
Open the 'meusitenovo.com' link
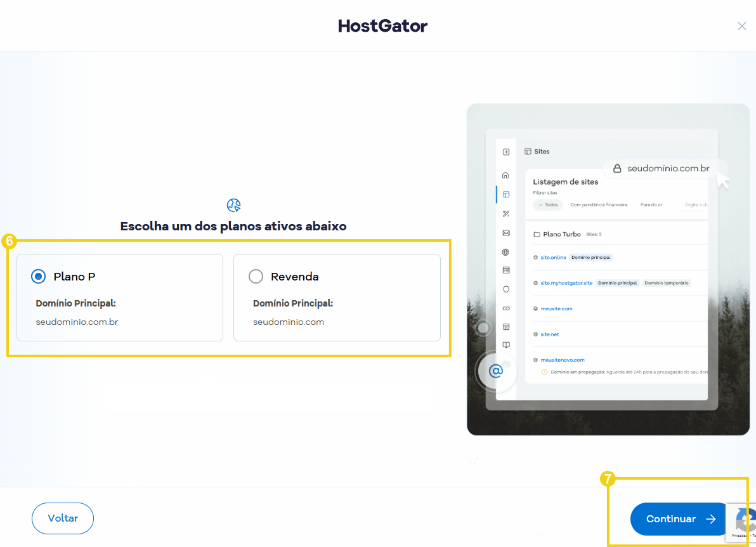[562, 360]
